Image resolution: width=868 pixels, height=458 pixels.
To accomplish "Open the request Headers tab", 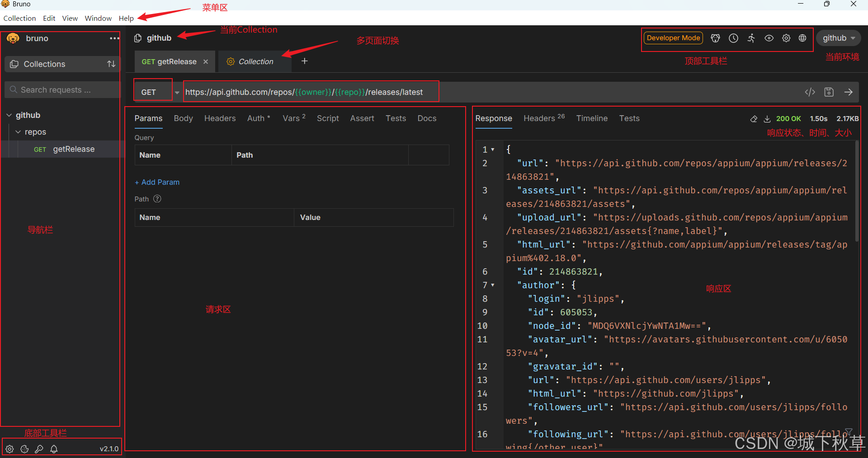I will 220,118.
